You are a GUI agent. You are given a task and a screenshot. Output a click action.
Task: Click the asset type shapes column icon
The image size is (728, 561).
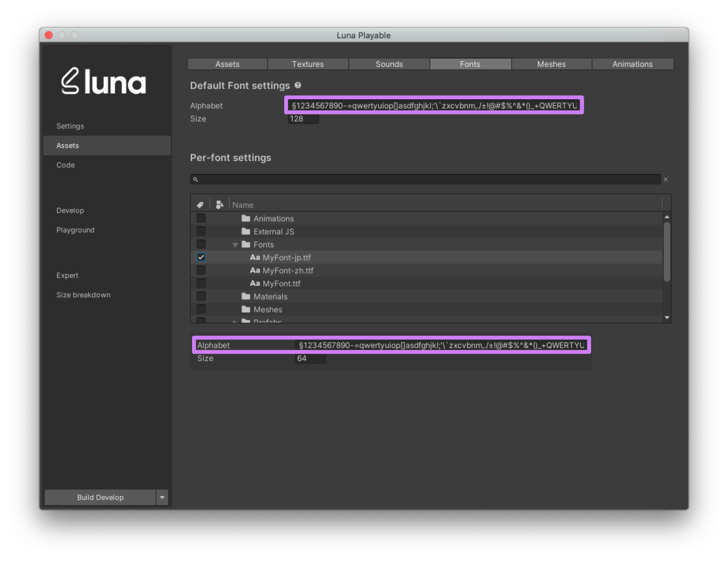tap(219, 205)
